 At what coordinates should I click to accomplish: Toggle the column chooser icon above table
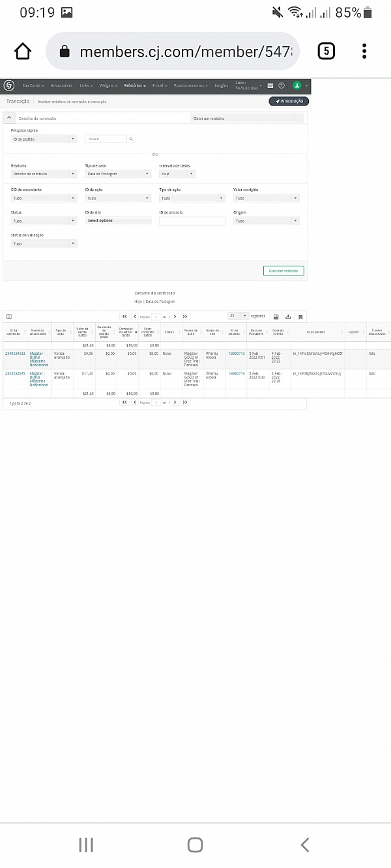tap(9, 316)
